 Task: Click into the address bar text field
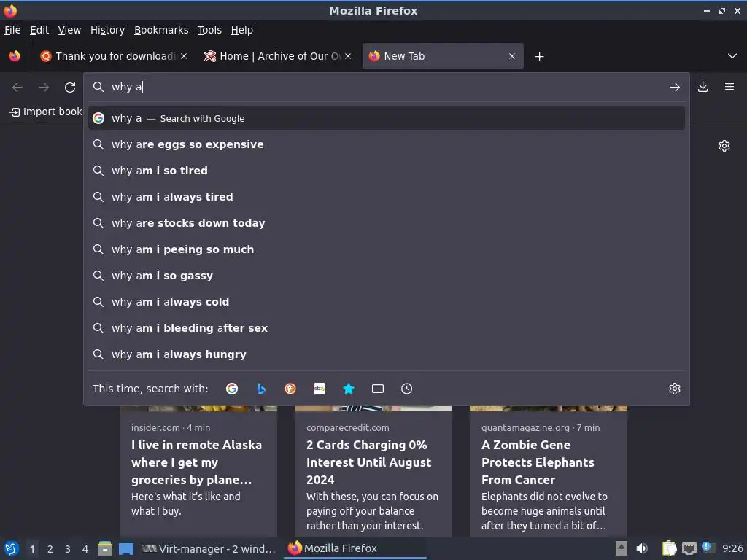(386, 87)
